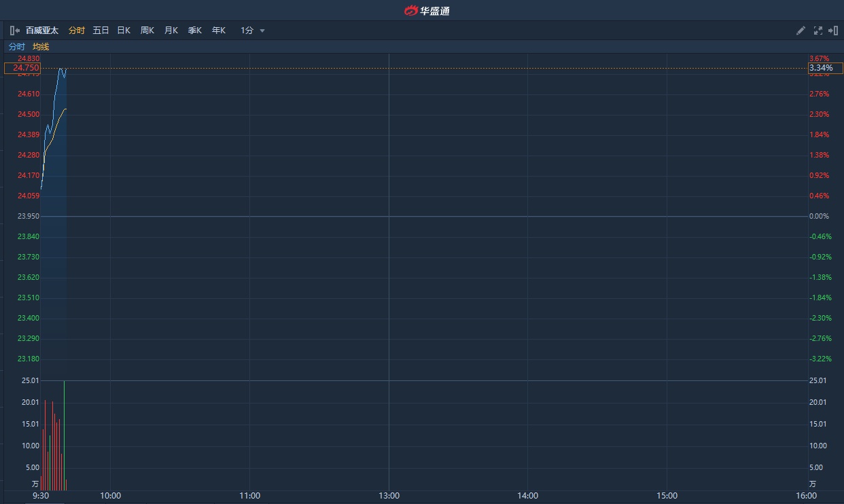Viewport: 844px width, 504px height.
Task: Collapse the left panel using arrow icon
Action: point(15,31)
